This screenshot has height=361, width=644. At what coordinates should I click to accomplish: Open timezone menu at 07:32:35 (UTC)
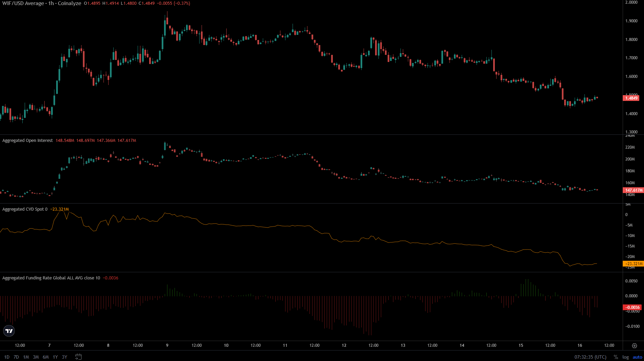(x=590, y=357)
